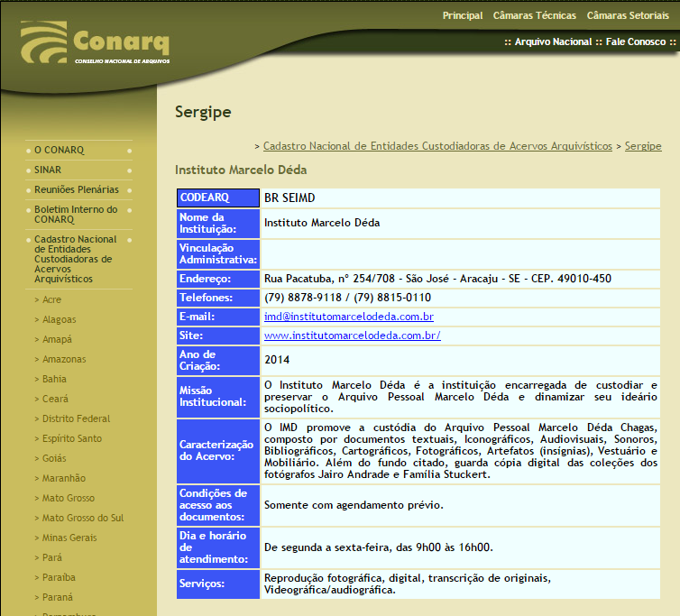Click the BR SEIMD code value
The height and width of the screenshot is (616, 680).
tap(289, 198)
